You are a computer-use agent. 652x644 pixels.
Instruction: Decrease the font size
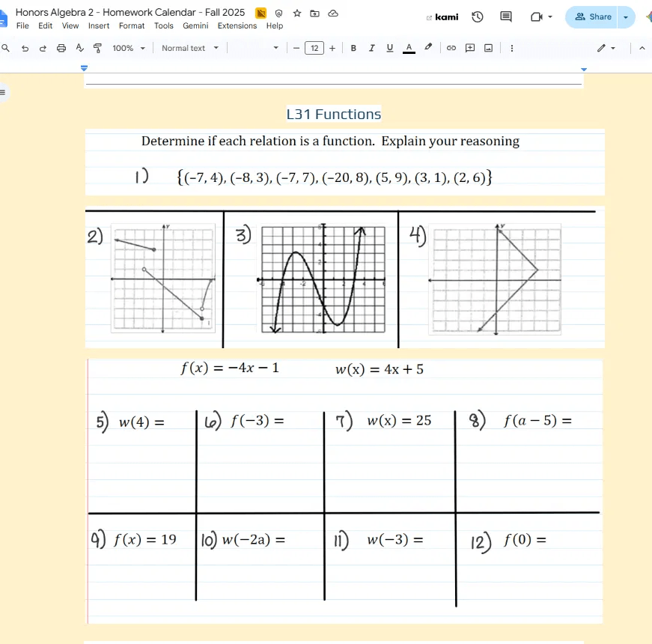tap(296, 48)
